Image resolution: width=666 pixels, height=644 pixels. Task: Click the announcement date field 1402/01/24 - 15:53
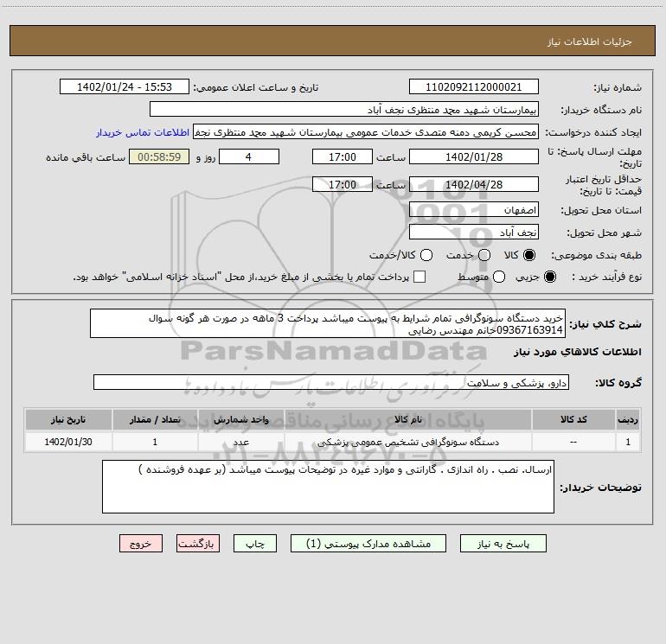coord(125,87)
